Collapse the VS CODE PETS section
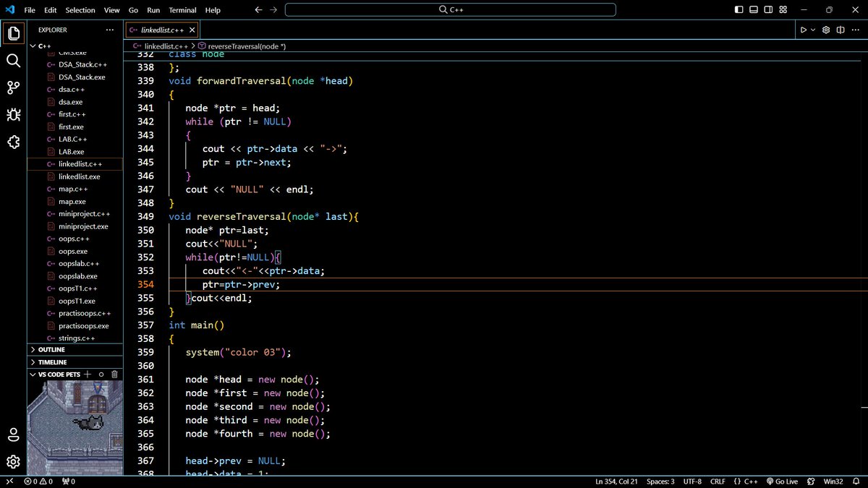Image resolution: width=868 pixels, height=488 pixels. (x=54, y=374)
